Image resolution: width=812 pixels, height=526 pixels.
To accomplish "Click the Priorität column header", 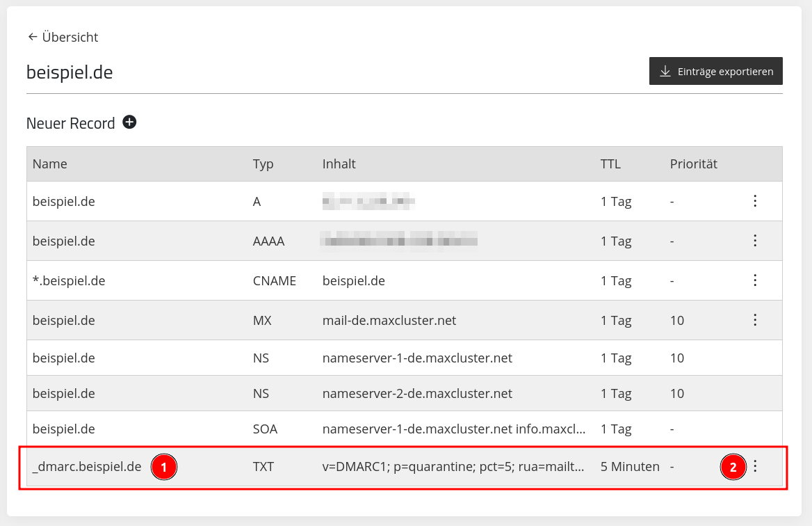I will (693, 164).
